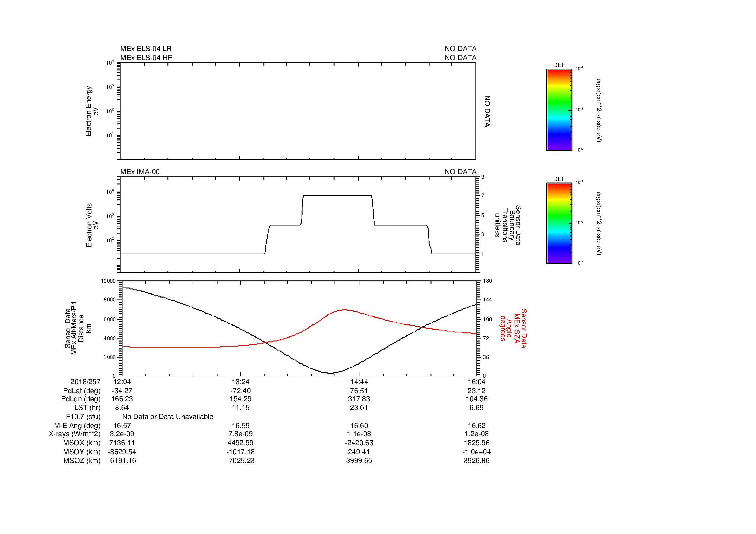Image resolution: width=756 pixels, height=534 pixels.
Task: Click the LST value '8.64'
Action: coord(121,408)
